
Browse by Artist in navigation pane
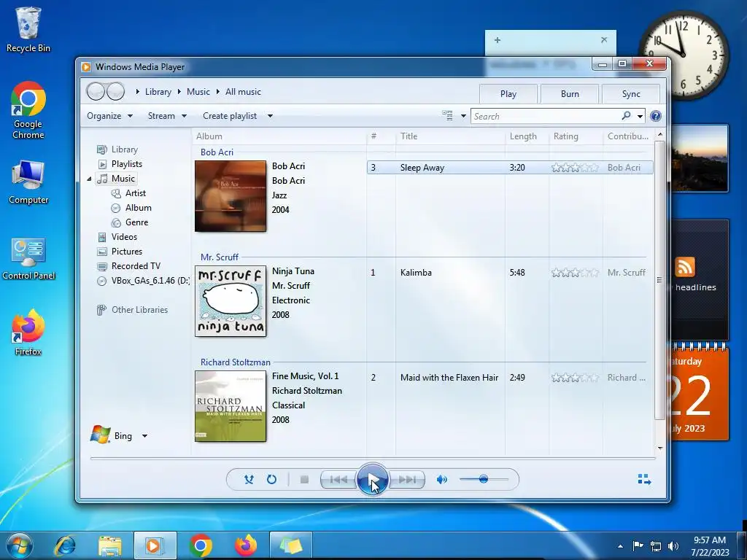tap(135, 193)
